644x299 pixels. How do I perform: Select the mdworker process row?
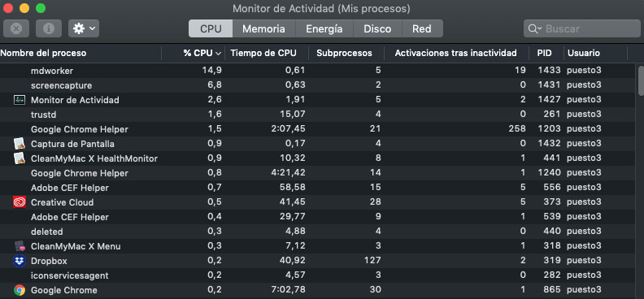click(x=317, y=70)
